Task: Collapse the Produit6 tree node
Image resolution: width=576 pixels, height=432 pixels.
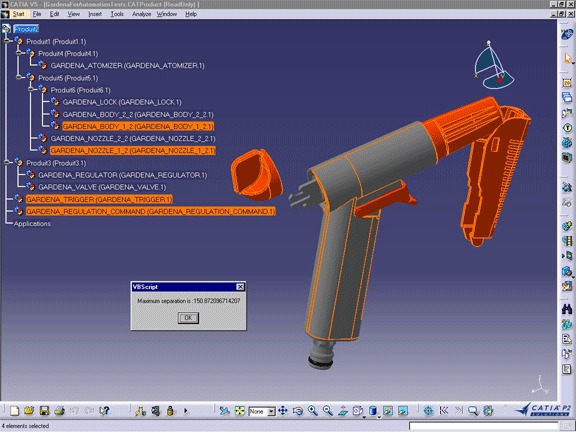Action: click(31, 90)
